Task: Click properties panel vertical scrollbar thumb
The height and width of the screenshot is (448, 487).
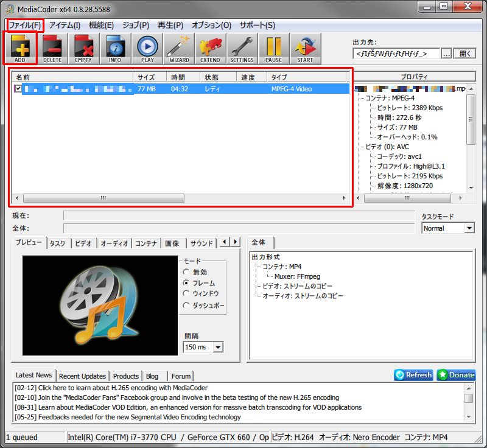Action: [471, 119]
